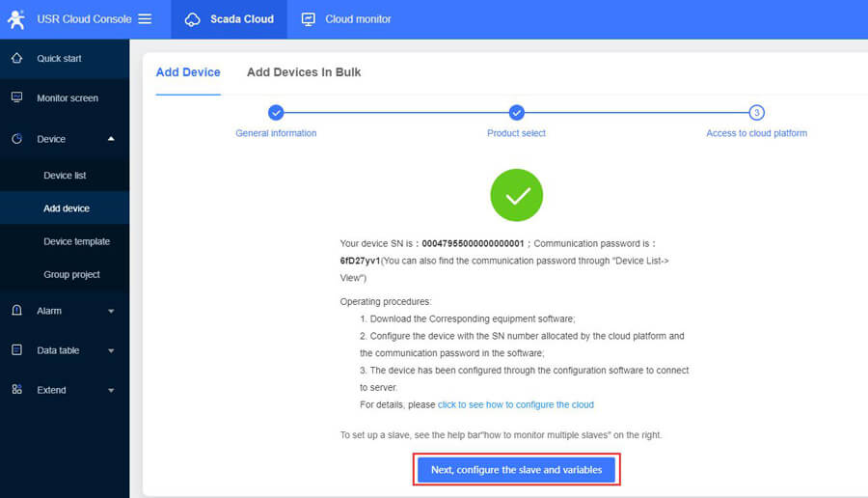Screen dimensions: 868x498
Task: Click the General information step checkmark
Action: [x=276, y=113]
